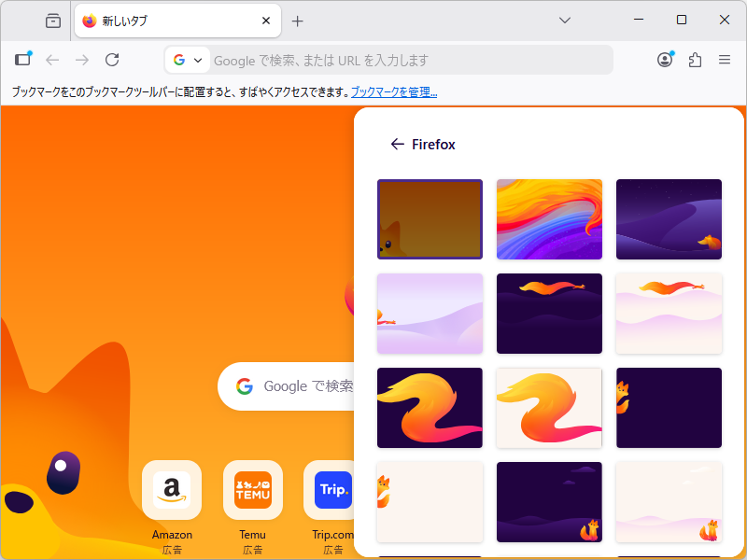The width and height of the screenshot is (747, 560).
Task: Choose dark wallpaper with sitting fox corner
Action: tap(549, 502)
